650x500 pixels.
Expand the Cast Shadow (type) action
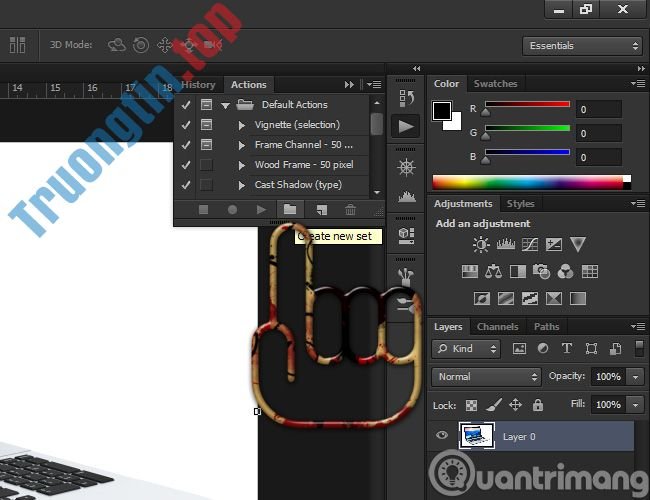click(242, 185)
